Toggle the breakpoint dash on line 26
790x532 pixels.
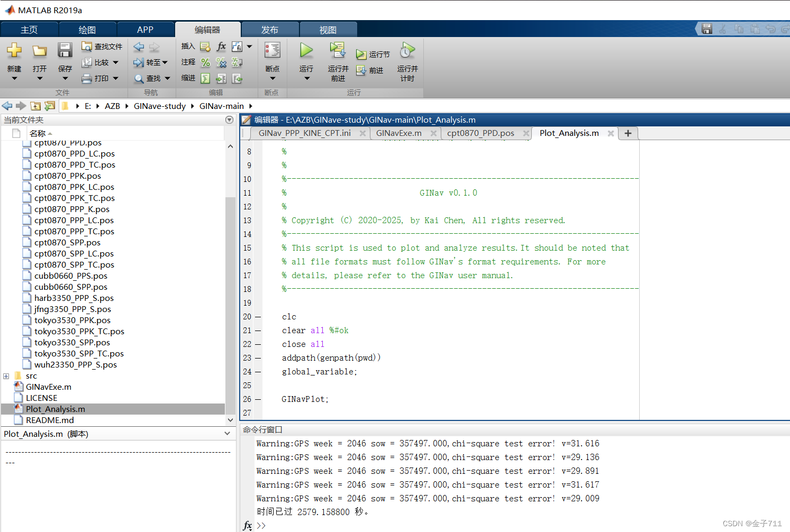point(258,399)
